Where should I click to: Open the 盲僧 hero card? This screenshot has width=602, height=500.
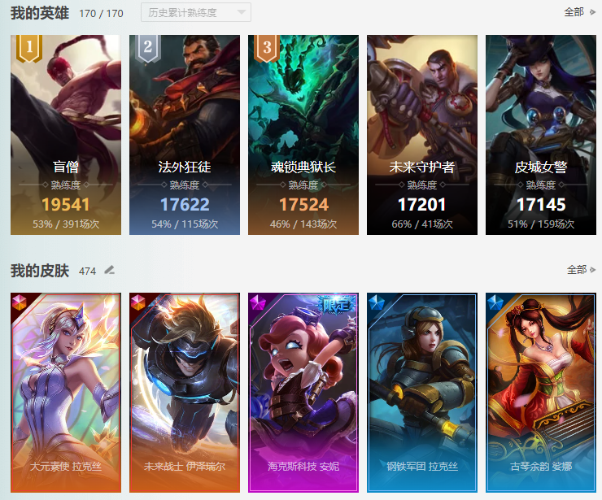pos(66,135)
